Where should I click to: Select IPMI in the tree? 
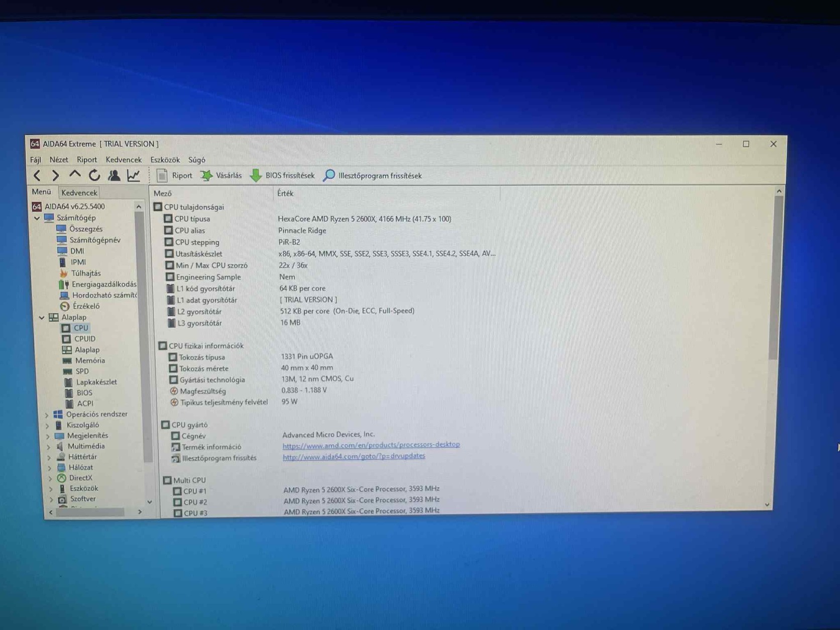pyautogui.click(x=72, y=262)
